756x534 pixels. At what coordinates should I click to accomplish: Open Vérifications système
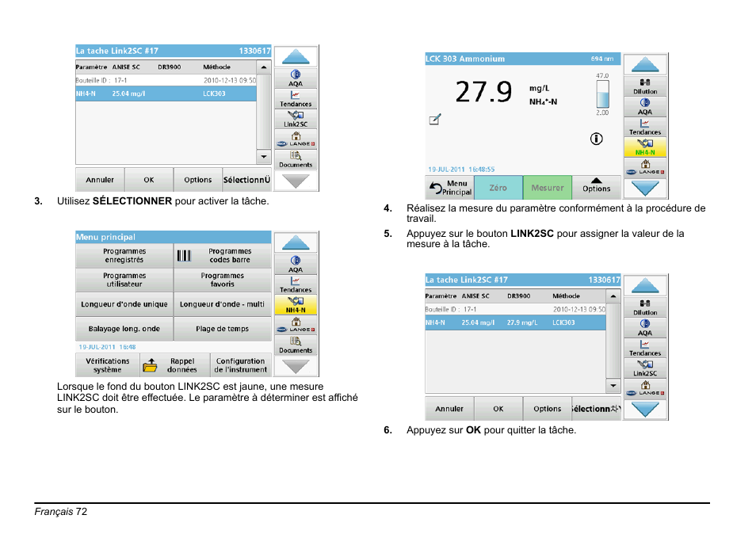(108, 365)
